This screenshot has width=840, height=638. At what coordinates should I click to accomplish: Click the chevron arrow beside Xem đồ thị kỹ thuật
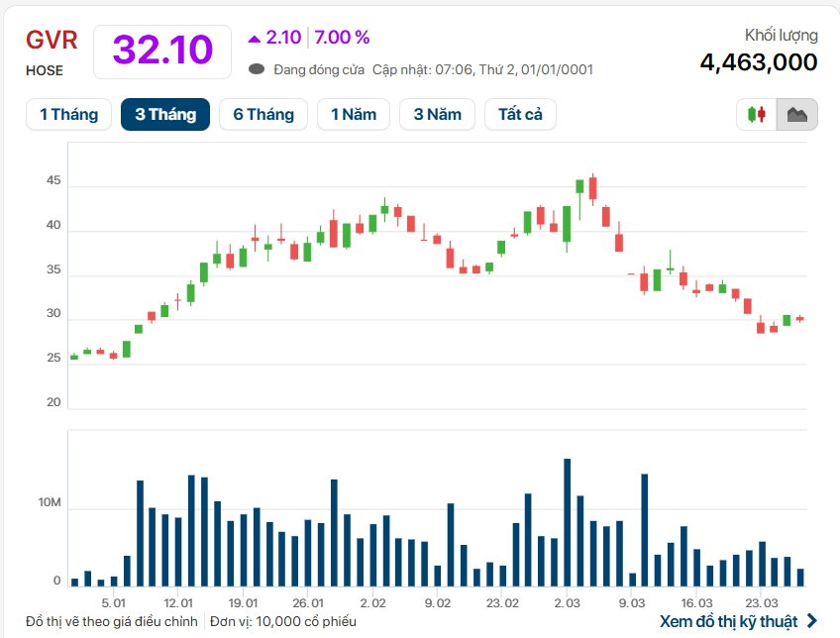813,621
